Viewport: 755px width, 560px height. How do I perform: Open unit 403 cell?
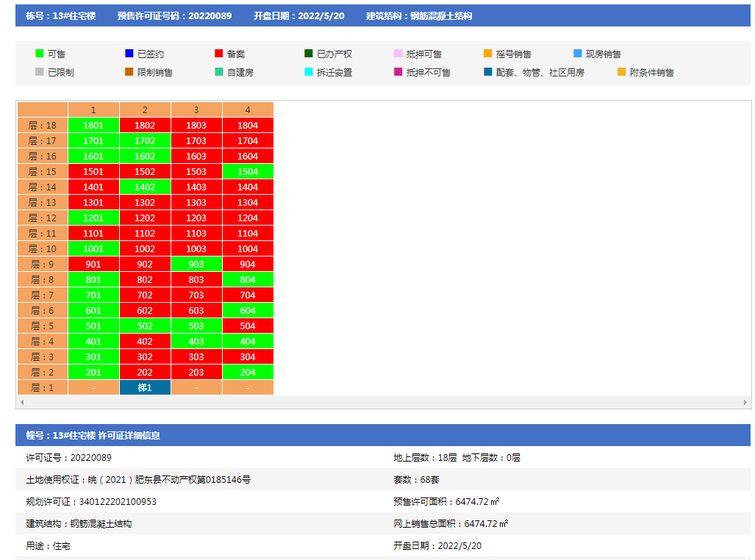(196, 341)
